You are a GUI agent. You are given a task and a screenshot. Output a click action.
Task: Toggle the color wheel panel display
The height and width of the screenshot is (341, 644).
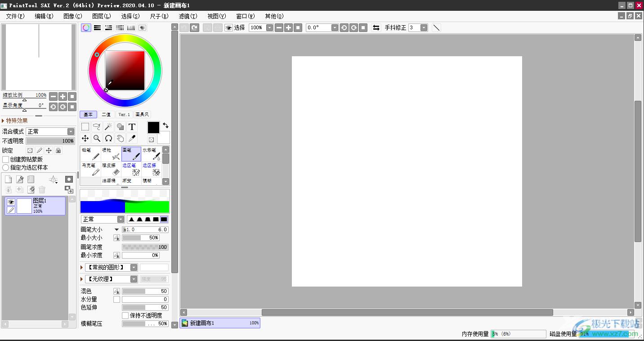tap(86, 27)
